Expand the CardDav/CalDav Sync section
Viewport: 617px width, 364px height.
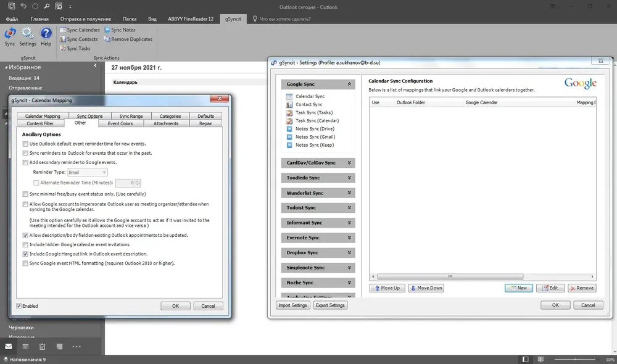(x=318, y=163)
